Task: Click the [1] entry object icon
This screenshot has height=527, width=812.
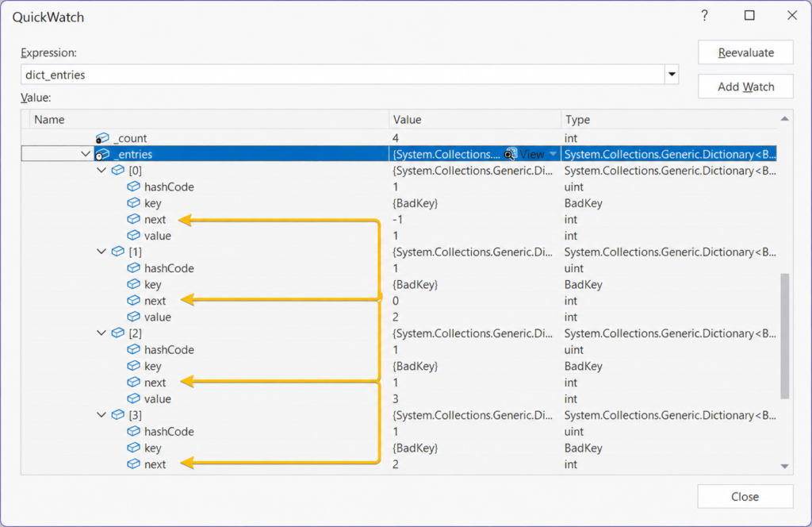Action: click(x=118, y=252)
